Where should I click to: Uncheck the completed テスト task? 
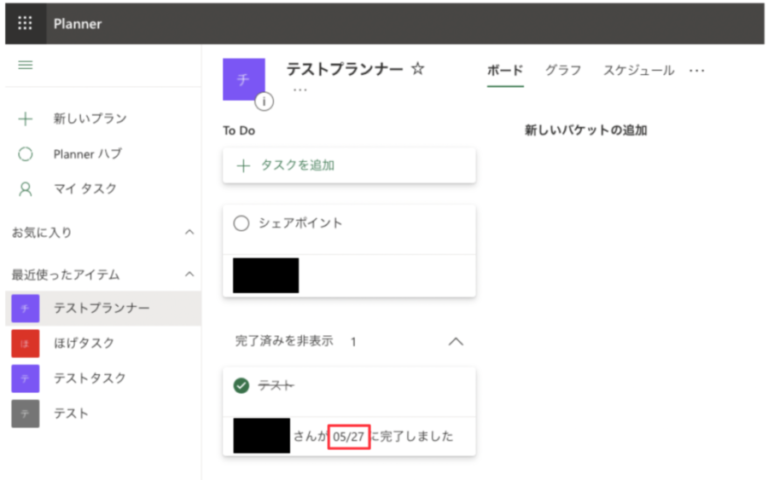click(241, 385)
